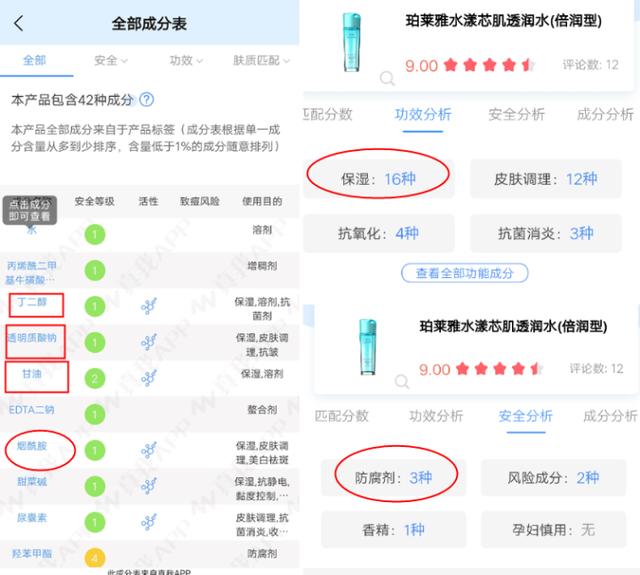This screenshot has height=575, width=640.
Task: Open top product bottle thumbnail
Action: coord(351,42)
